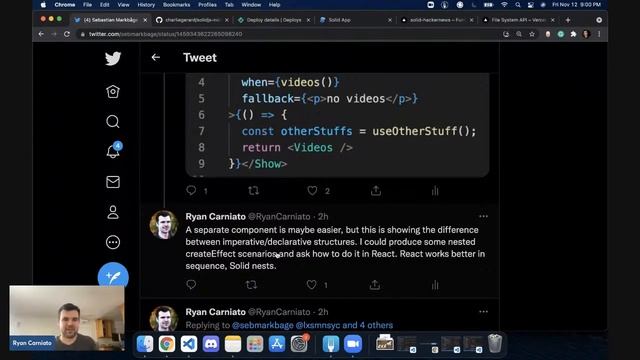Image resolution: width=640 pixels, height=360 pixels.
Task: Open the Trash in the dock
Action: [495, 343]
